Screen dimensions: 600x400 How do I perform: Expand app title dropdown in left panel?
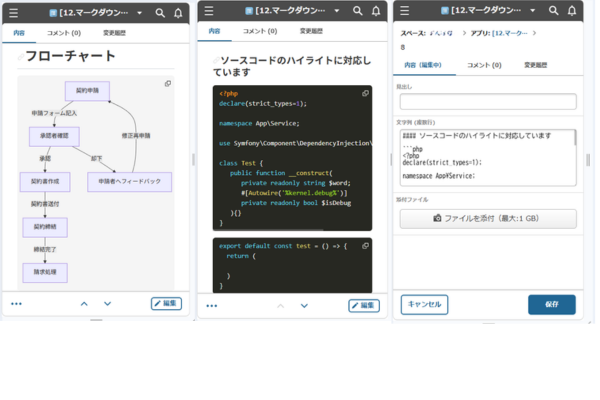[140, 13]
